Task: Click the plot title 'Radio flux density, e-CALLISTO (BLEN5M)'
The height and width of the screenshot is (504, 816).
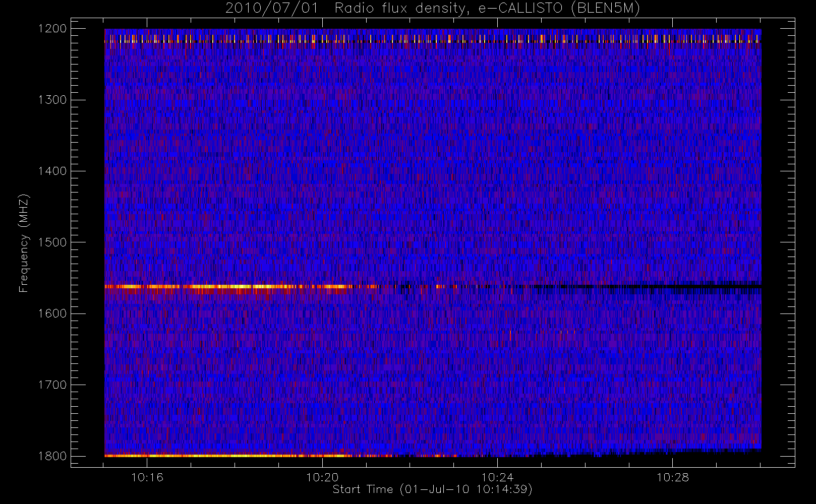Action: tap(487, 9)
